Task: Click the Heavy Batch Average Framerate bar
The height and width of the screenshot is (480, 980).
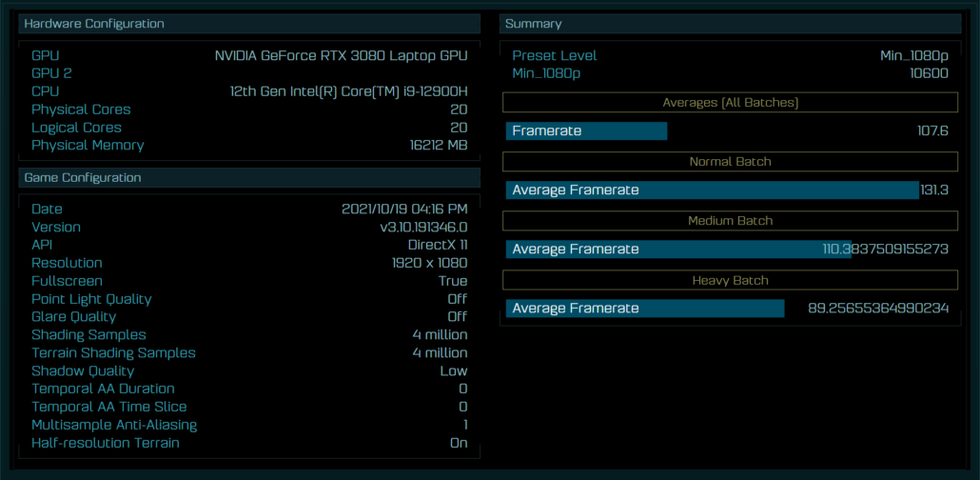Action: (x=644, y=309)
